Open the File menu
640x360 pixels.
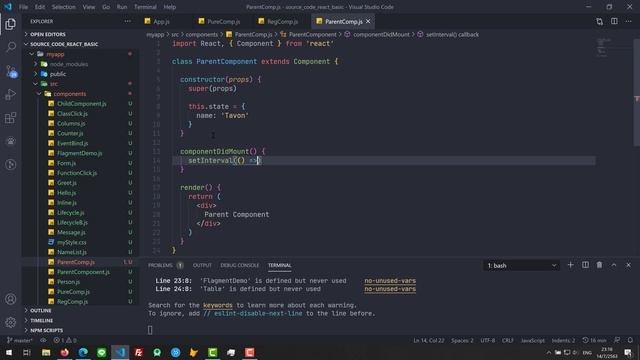coord(23,7)
